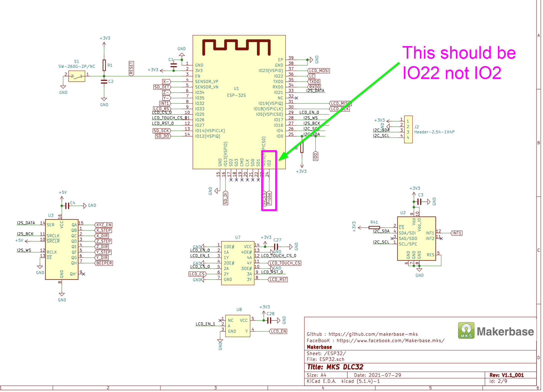Screen dimensions: 543x392
Task: Click the GitHub makerbase-mks URL
Action: pos(373,334)
